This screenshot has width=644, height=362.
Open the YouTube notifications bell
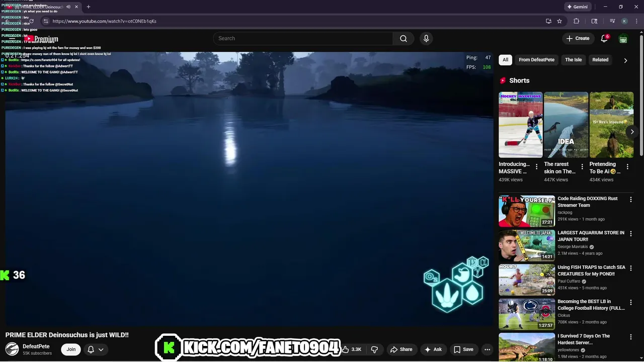pyautogui.click(x=604, y=38)
